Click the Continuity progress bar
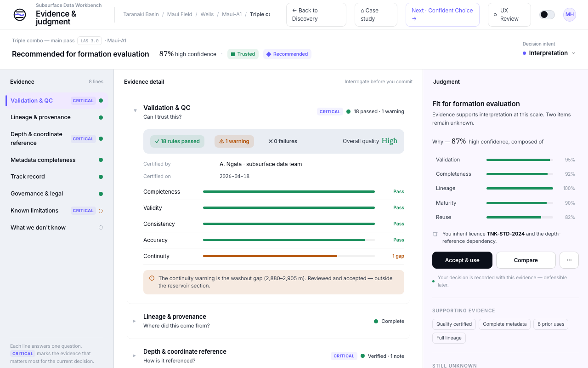Viewport: 588px width, 368px height. (x=289, y=256)
